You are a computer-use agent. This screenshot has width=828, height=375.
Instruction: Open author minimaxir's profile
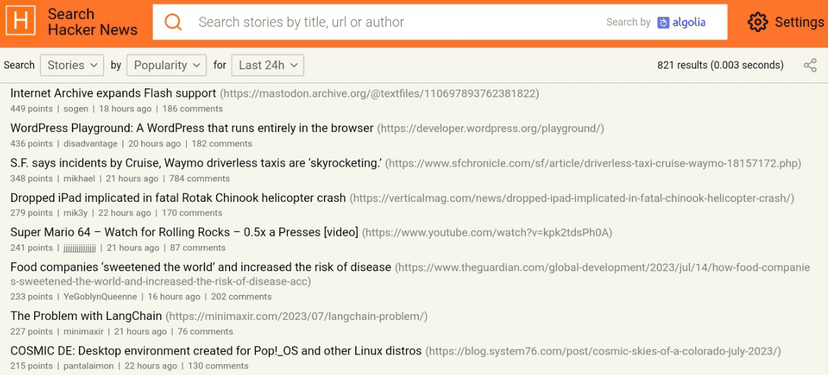[x=83, y=332]
